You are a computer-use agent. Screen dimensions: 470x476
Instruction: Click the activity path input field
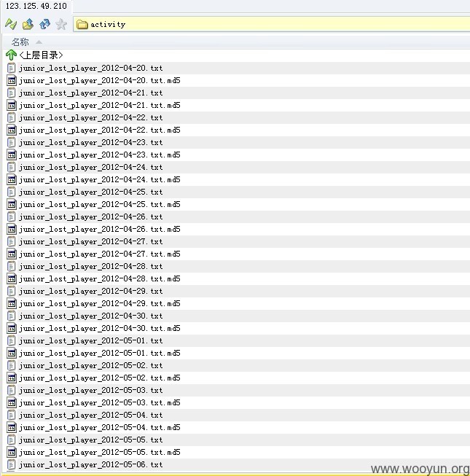pos(272,24)
